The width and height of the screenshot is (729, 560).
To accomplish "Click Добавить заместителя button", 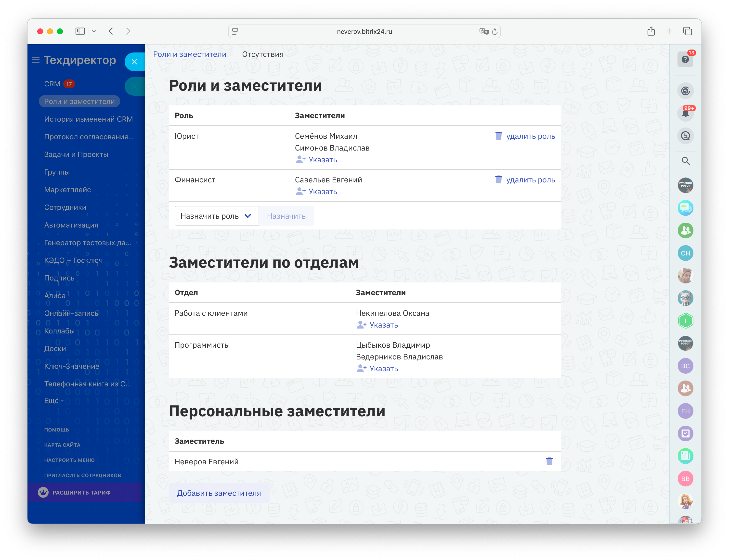I will (x=219, y=493).
